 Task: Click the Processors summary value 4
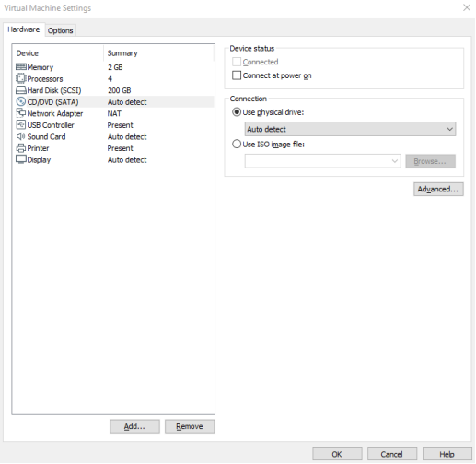click(x=110, y=79)
